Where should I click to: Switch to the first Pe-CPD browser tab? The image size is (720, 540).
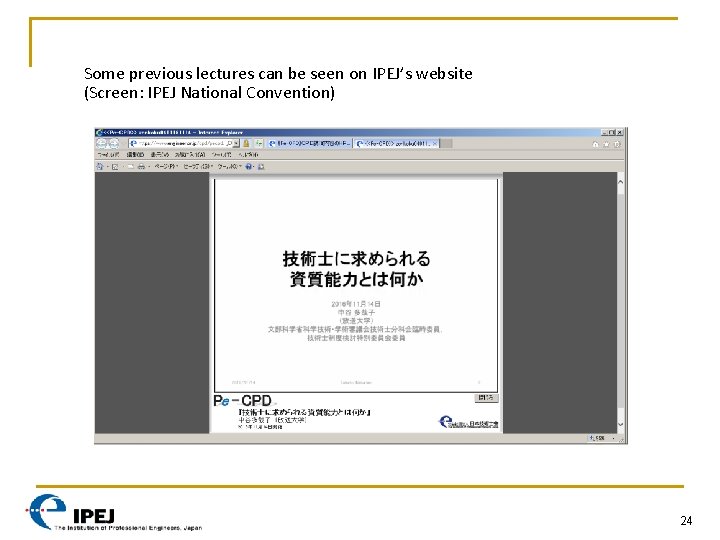coord(309,144)
